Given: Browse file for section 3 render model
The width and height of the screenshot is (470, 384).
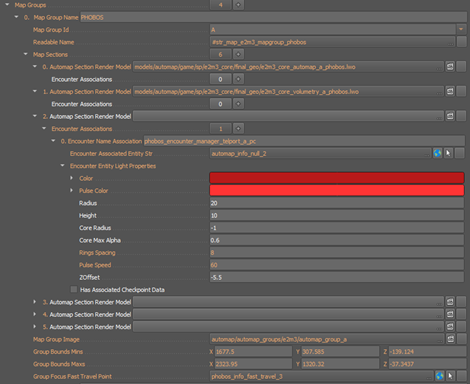Looking at the screenshot, I should click(x=450, y=302).
